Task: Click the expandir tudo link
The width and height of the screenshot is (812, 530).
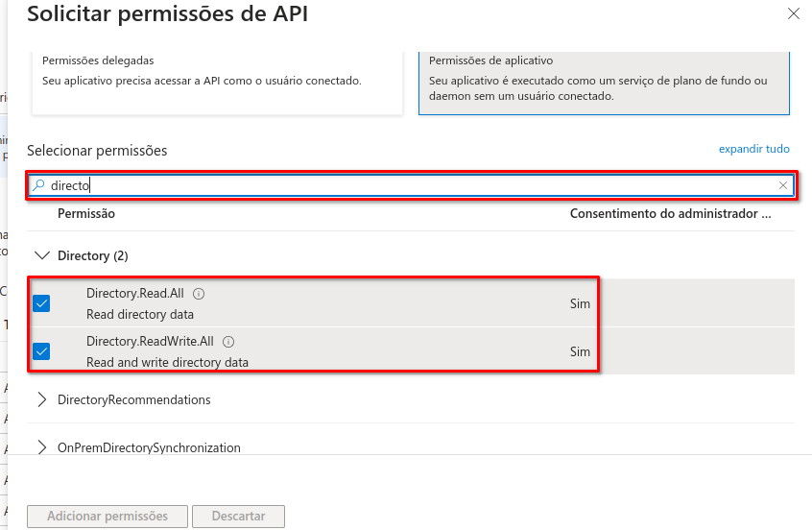Action: [x=753, y=149]
